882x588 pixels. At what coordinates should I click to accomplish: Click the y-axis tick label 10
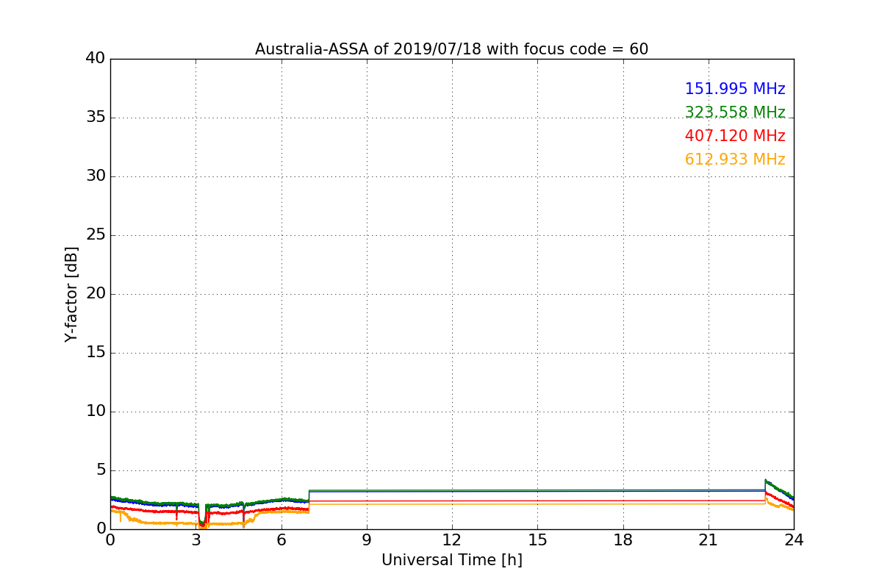point(96,412)
